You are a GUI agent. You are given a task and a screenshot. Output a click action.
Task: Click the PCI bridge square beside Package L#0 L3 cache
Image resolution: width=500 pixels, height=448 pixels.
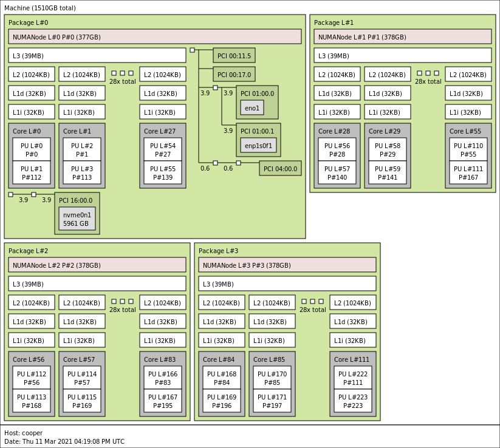pyautogui.click(x=193, y=50)
